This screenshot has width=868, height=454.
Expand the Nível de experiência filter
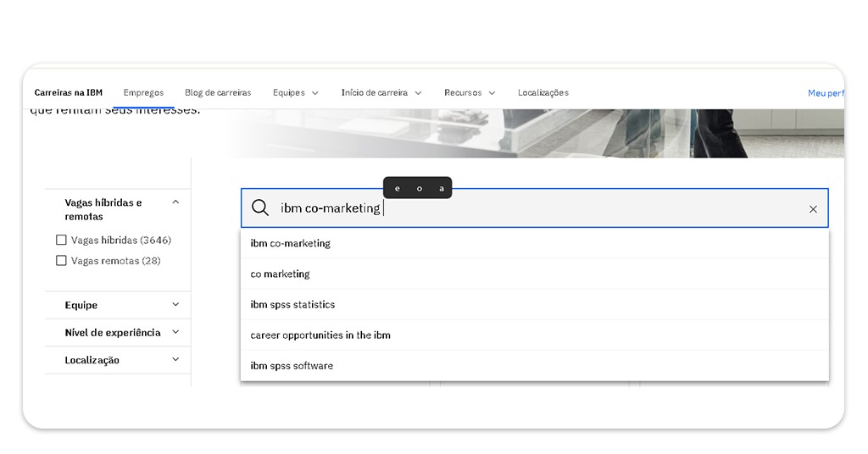(175, 333)
